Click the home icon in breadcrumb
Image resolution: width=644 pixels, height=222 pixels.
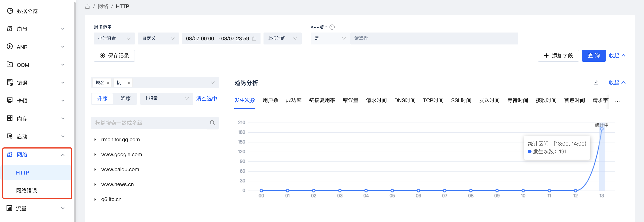(87, 7)
